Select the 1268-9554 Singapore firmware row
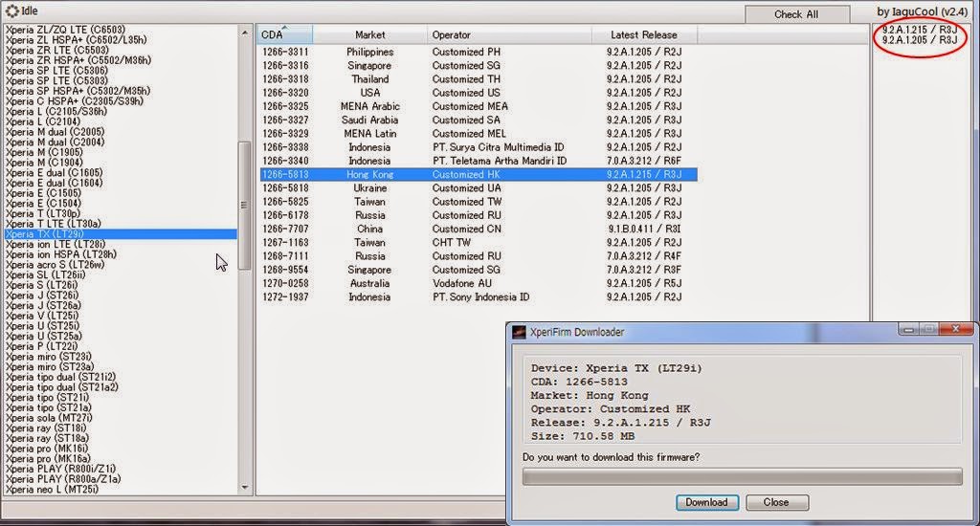This screenshot has width=980, height=526. click(x=479, y=270)
